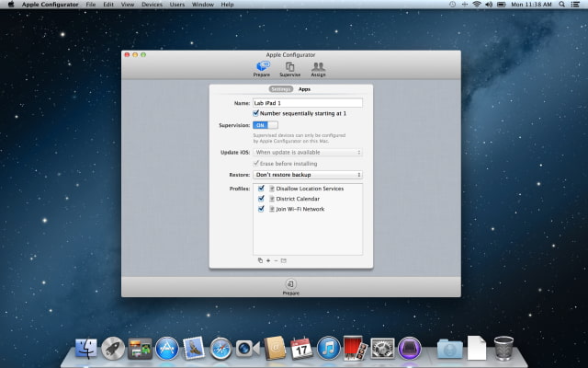Image resolution: width=588 pixels, height=368 pixels.
Task: Uncheck Number sequentially starting at 1
Action: [257, 113]
